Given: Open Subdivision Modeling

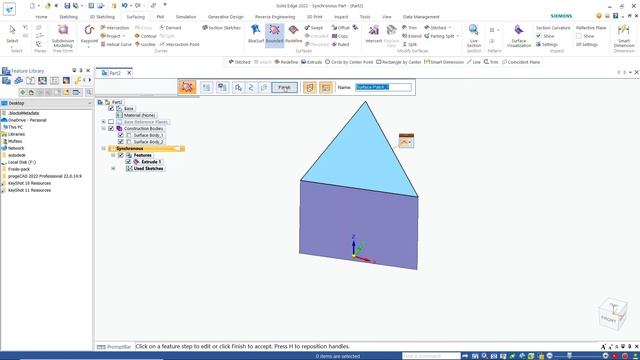Looking at the screenshot, I should (x=63, y=36).
